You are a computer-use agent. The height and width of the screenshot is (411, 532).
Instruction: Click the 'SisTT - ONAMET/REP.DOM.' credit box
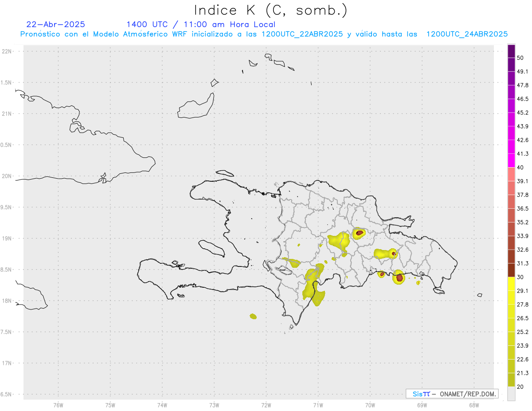pyautogui.click(x=452, y=394)
